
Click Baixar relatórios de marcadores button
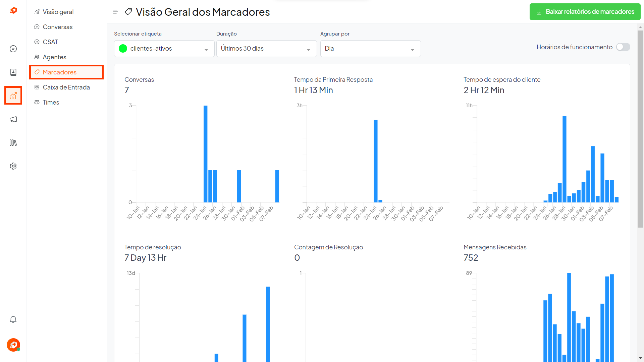click(x=585, y=12)
